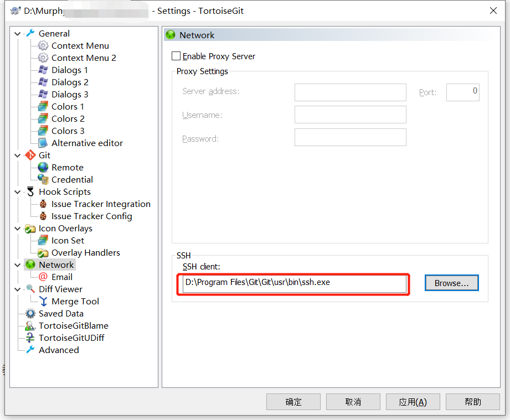The width and height of the screenshot is (510, 420).
Task: Click the Password input field
Action: click(x=351, y=137)
